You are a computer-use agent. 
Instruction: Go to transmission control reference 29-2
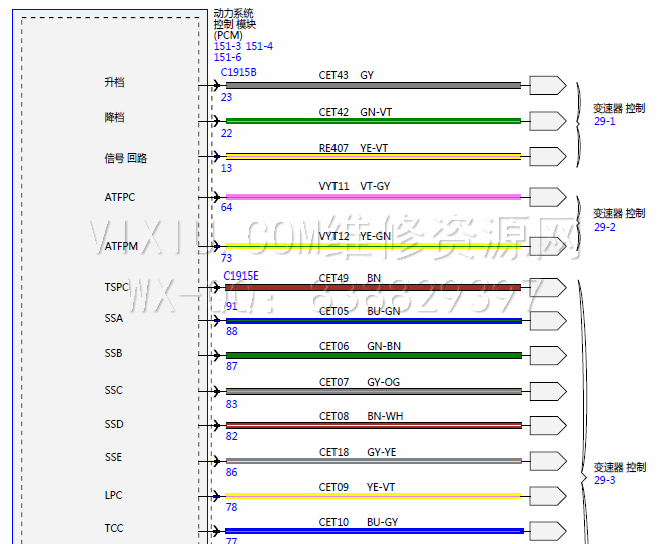tap(604, 227)
